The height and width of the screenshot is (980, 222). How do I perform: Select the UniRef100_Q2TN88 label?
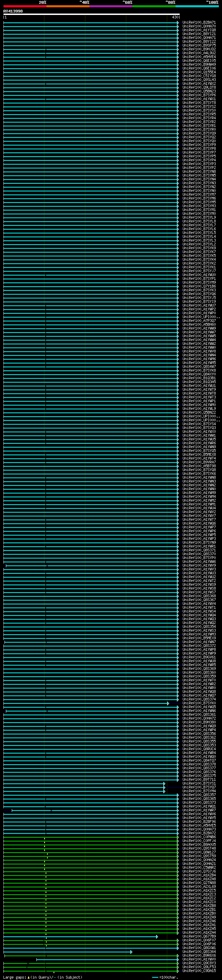199,883
